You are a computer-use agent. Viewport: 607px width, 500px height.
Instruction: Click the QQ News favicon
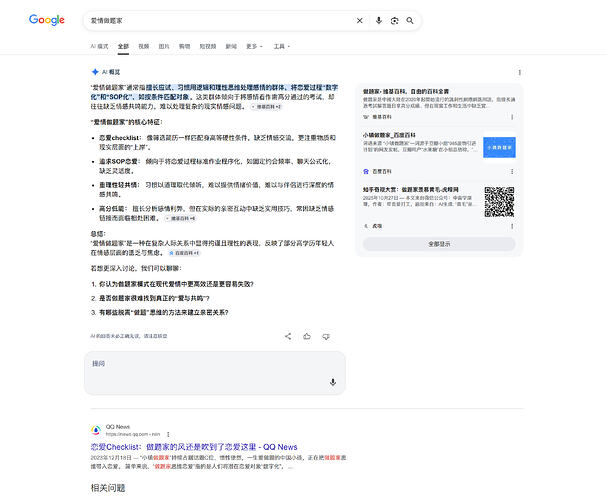point(96,430)
